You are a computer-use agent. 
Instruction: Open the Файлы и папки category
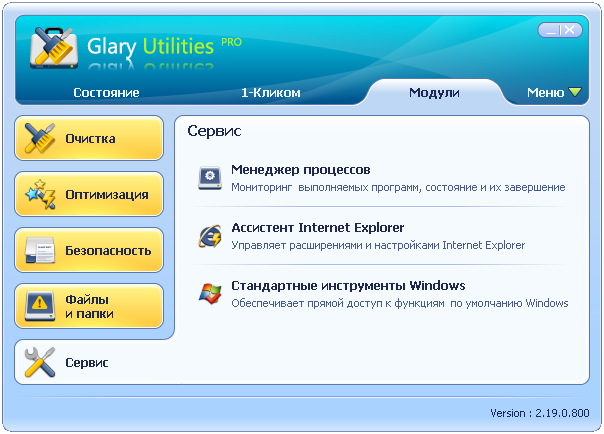coord(89,306)
